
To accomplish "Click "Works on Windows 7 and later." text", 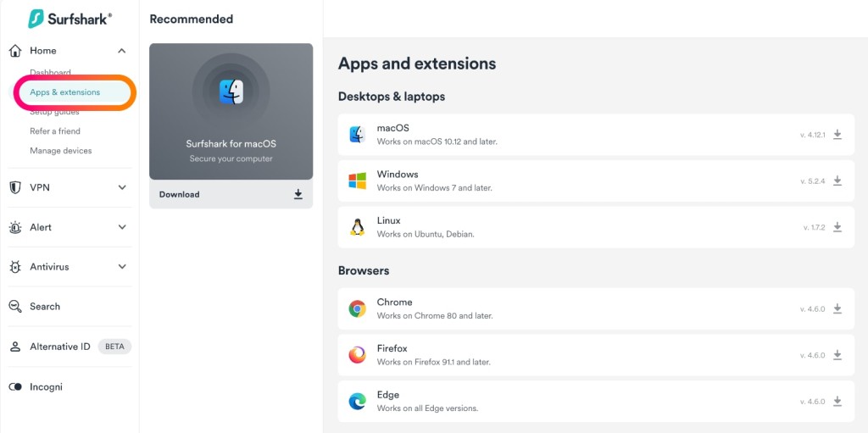I will point(435,188).
